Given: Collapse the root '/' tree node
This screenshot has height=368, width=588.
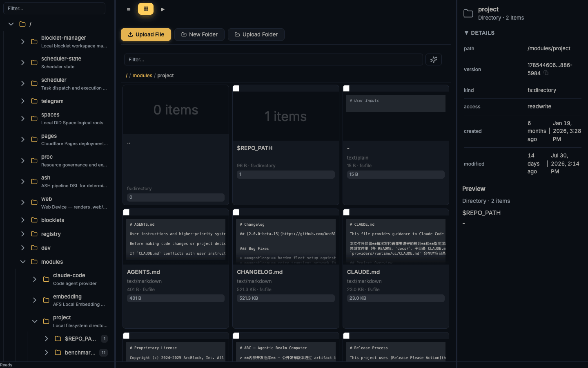Looking at the screenshot, I should [x=11, y=24].
